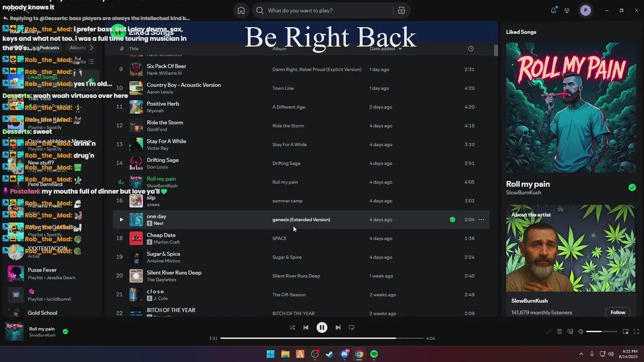Open Friend Activity icon in top bar
The height and width of the screenshot is (362, 644).
tap(567, 11)
